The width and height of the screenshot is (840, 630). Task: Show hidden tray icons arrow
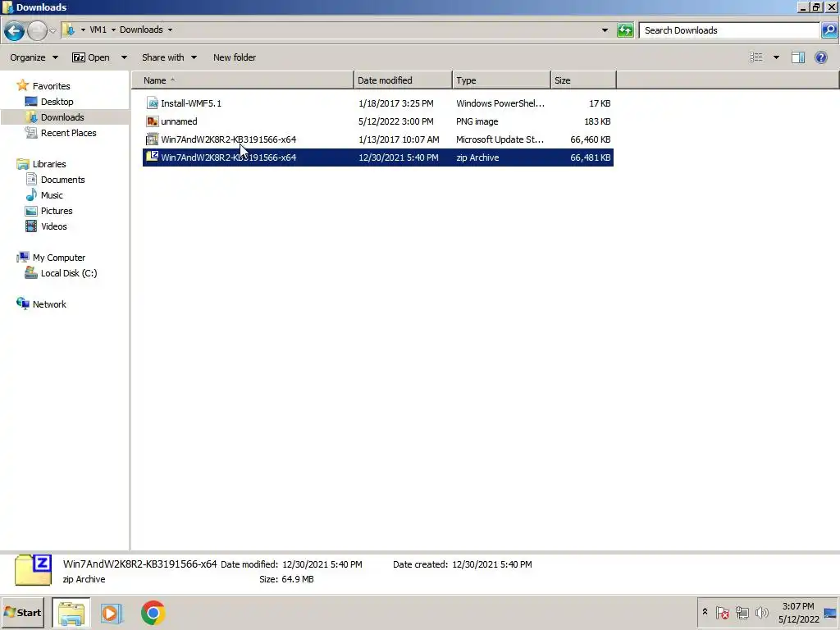(x=705, y=612)
